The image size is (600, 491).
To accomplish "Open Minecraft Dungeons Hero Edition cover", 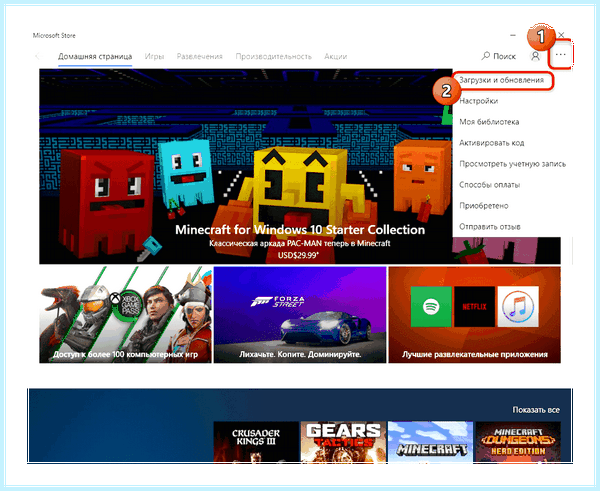I will [x=518, y=442].
